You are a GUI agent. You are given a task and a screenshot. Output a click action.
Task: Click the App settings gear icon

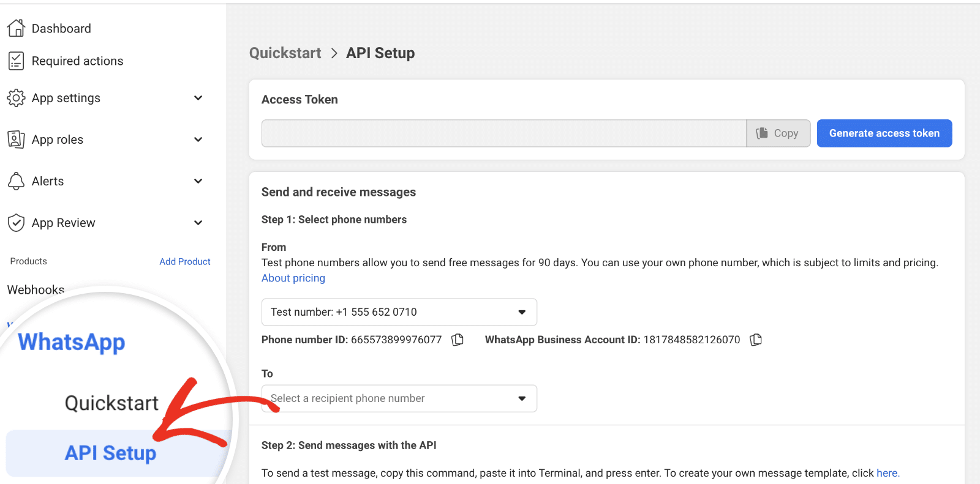[x=16, y=98]
